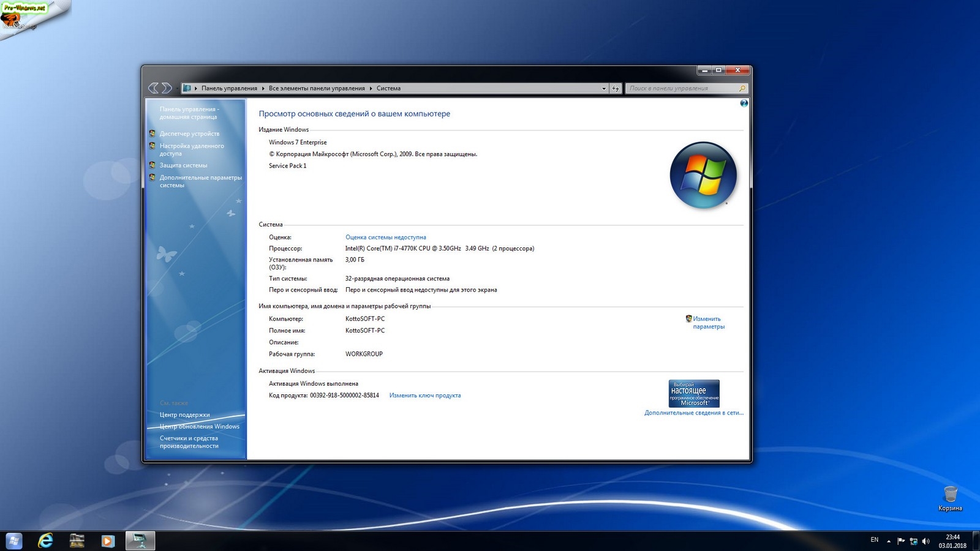The width and height of the screenshot is (980, 551).
Task: Show hidden tray icons arrow
Action: (889, 541)
